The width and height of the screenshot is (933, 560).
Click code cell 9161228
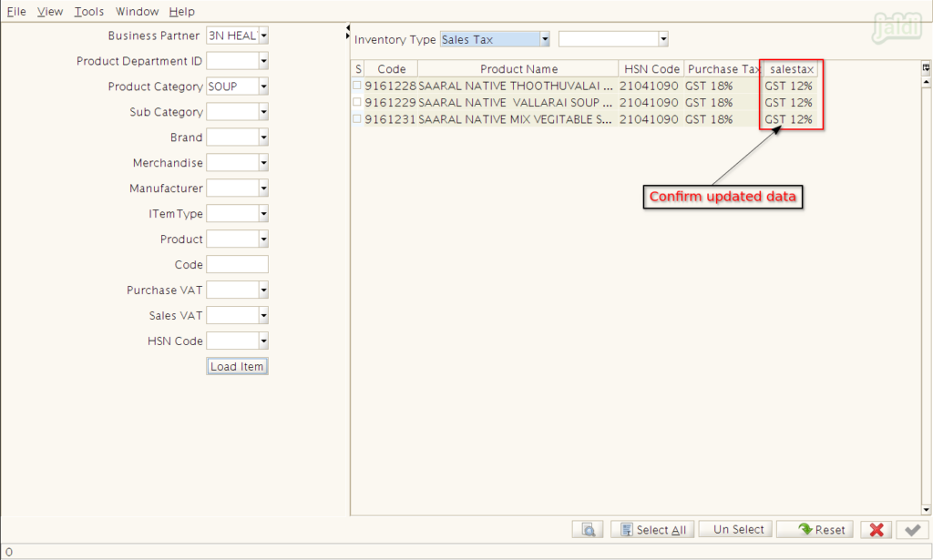390,86
